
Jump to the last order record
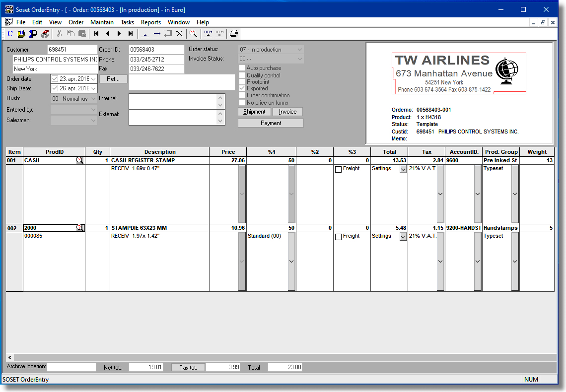point(130,34)
